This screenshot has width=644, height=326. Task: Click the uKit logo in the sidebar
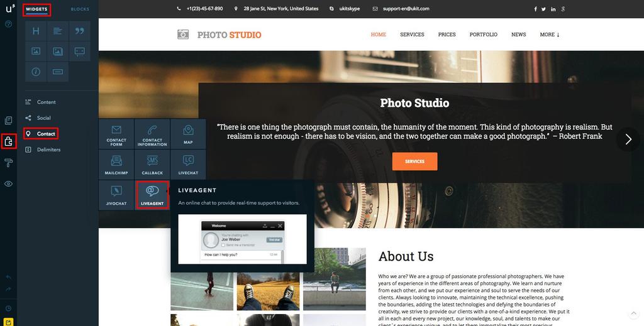click(9, 8)
